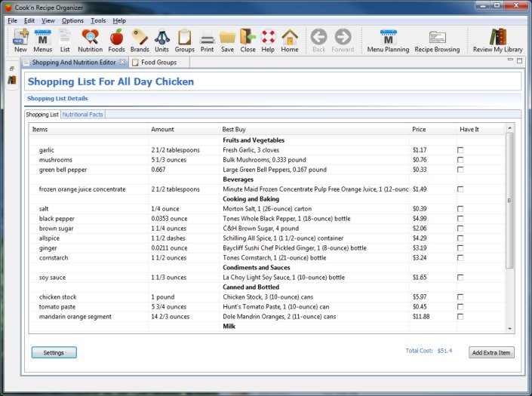Check Have It for cornstarch
This screenshot has height=396, width=532.
[x=460, y=258]
